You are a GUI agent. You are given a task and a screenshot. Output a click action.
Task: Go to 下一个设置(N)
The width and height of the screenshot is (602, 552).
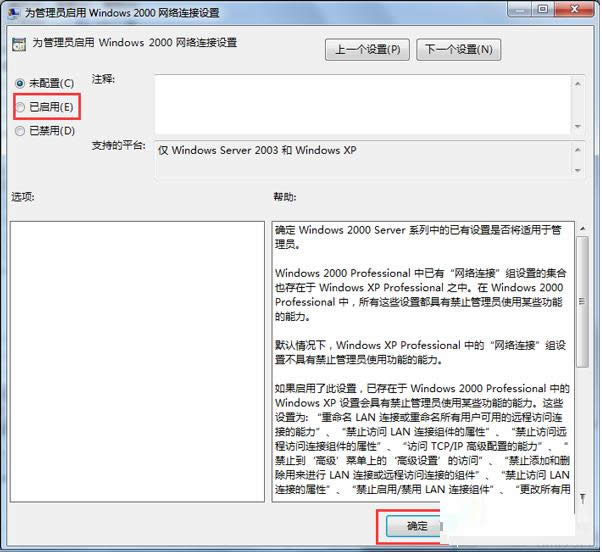pyautogui.click(x=458, y=50)
